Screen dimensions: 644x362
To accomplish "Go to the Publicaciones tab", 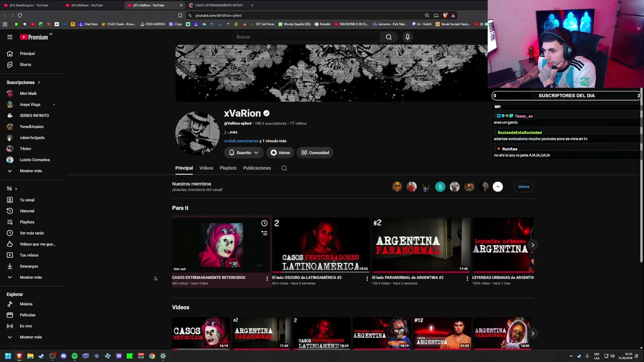I will click(257, 168).
